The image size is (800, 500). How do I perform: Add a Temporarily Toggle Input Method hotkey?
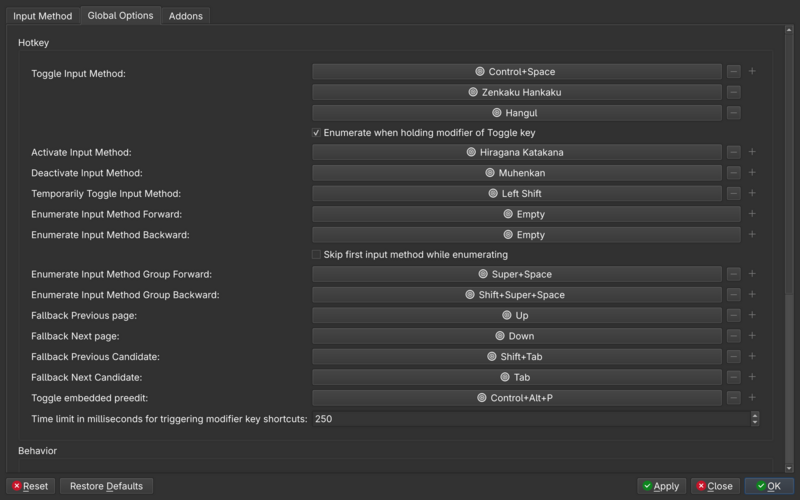coord(752,193)
